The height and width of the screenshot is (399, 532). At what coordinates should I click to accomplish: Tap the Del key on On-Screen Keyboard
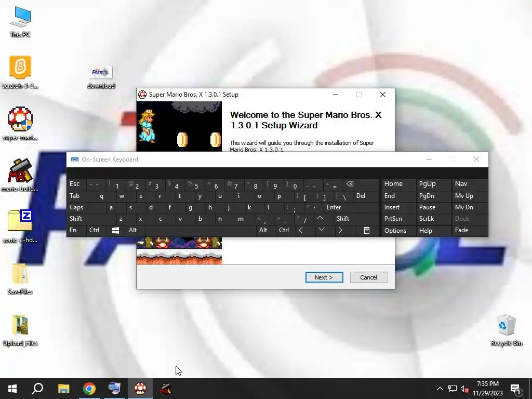pos(366,196)
